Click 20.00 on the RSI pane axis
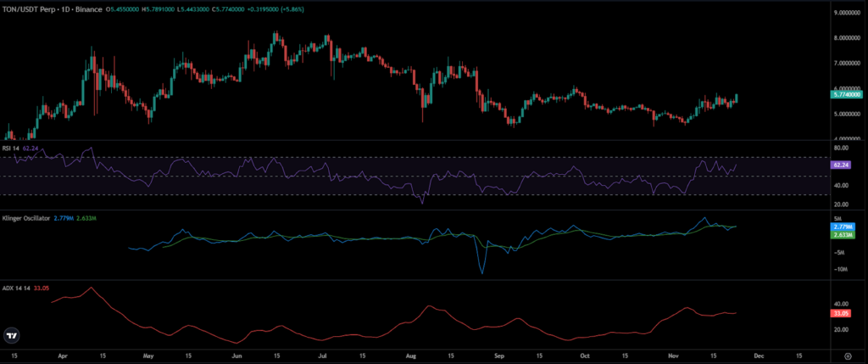The height and width of the screenshot is (364, 868). tap(841, 204)
